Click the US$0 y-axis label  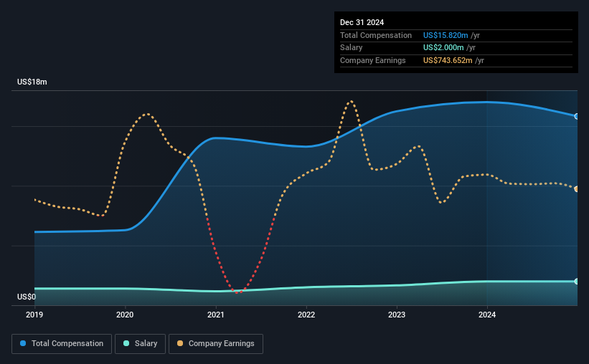(27, 297)
